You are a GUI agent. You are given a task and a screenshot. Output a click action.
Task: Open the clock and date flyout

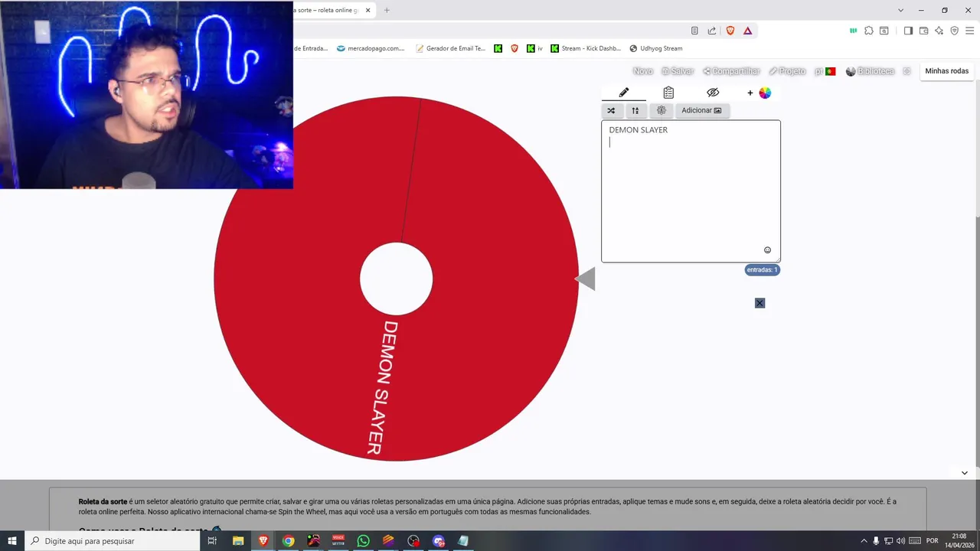pyautogui.click(x=959, y=541)
